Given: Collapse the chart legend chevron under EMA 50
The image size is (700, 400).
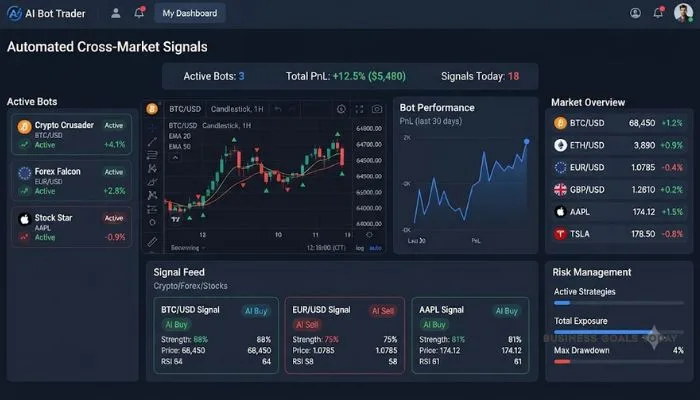Looking at the screenshot, I should click(175, 158).
